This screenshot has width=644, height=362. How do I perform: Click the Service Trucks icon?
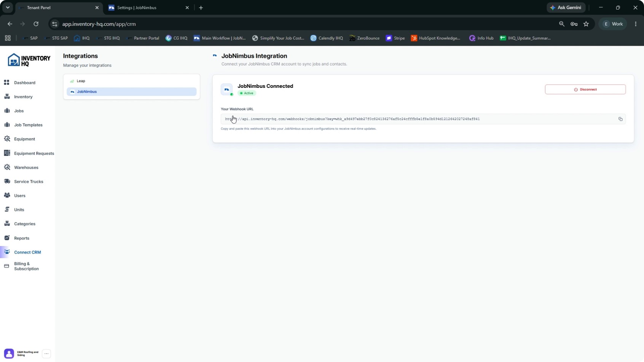click(x=7, y=181)
